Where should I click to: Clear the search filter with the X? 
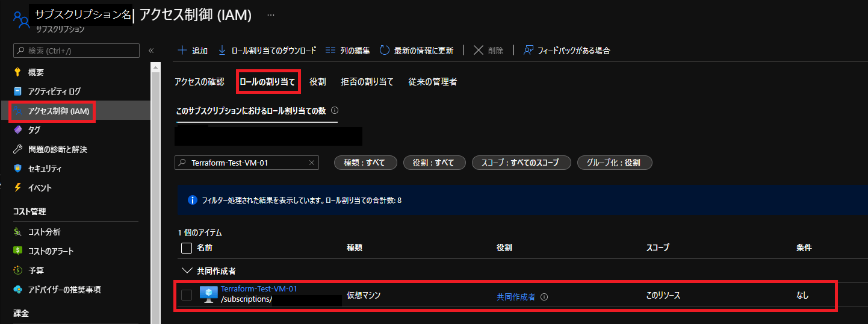(312, 163)
